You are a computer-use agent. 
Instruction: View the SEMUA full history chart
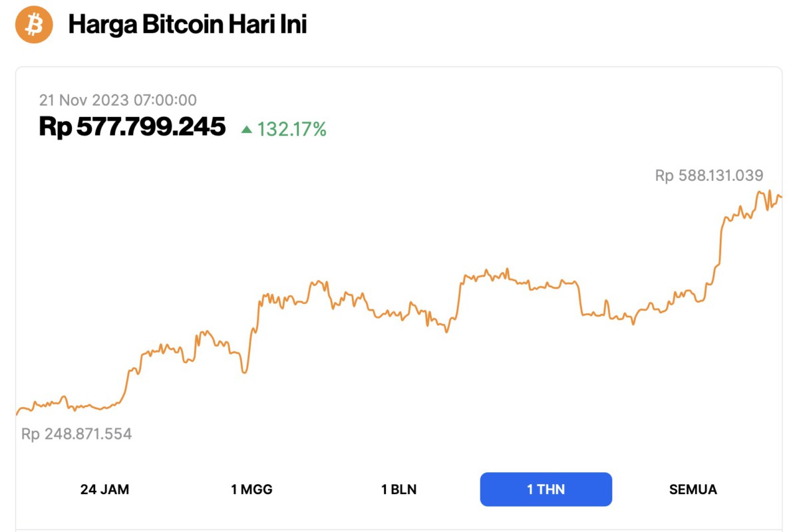(692, 489)
